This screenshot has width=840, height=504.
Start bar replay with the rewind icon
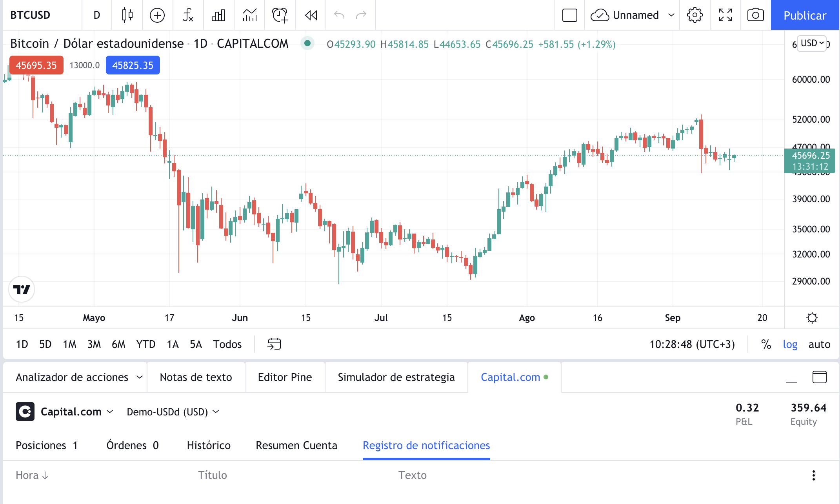coord(311,15)
